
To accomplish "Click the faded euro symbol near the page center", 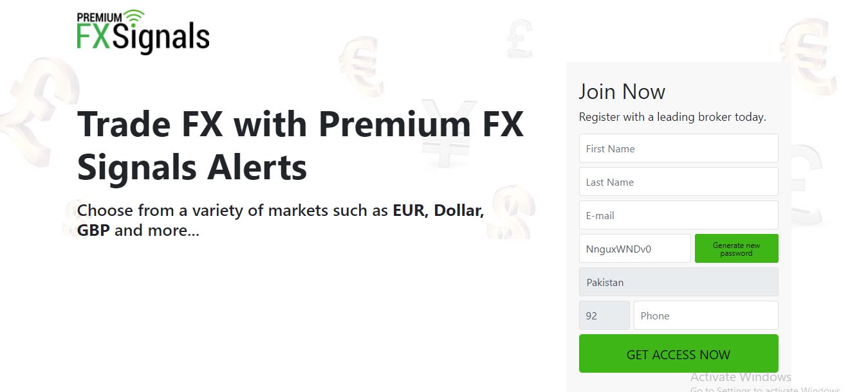I will point(362,64).
